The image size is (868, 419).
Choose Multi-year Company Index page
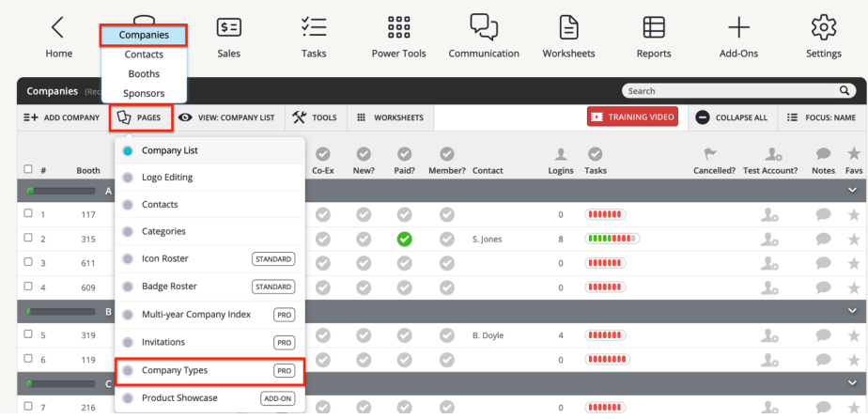[x=209, y=315]
